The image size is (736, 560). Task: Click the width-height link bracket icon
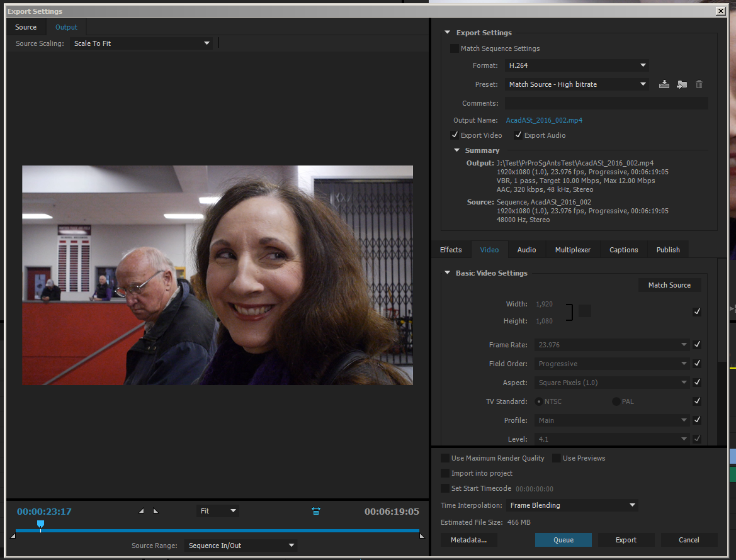[570, 311]
